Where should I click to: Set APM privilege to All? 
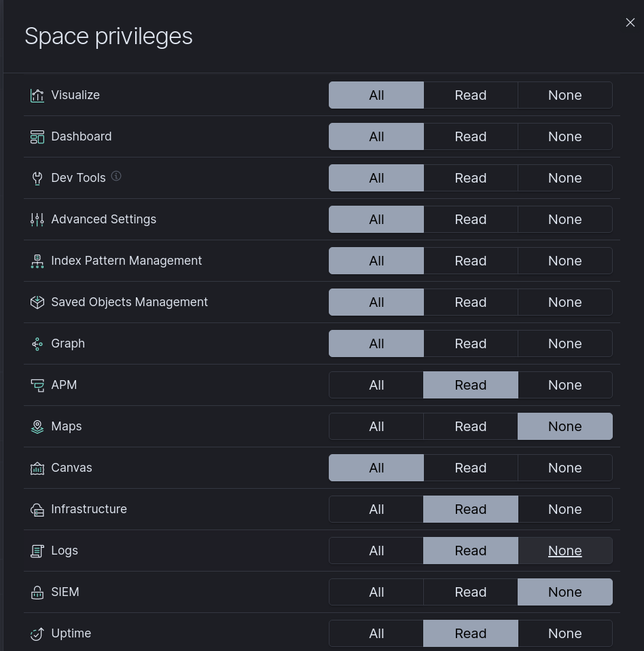click(376, 385)
